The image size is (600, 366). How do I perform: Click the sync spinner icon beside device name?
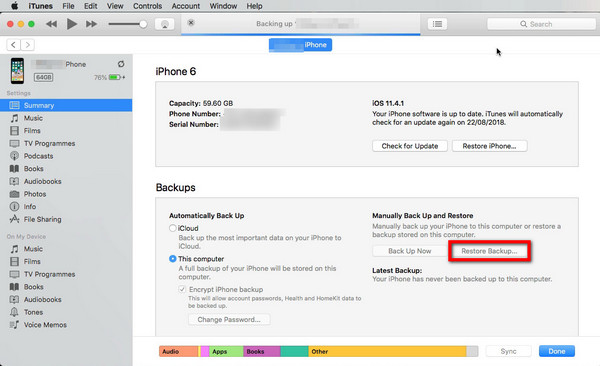121,64
